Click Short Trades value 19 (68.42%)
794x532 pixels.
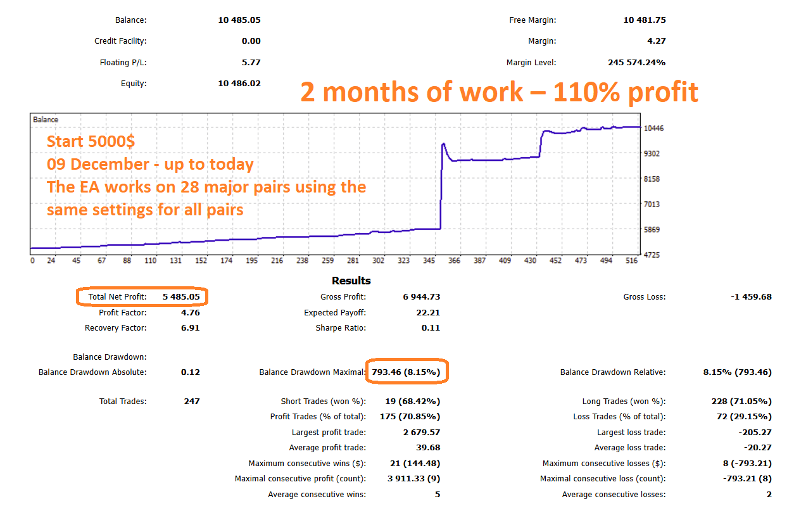click(x=413, y=402)
